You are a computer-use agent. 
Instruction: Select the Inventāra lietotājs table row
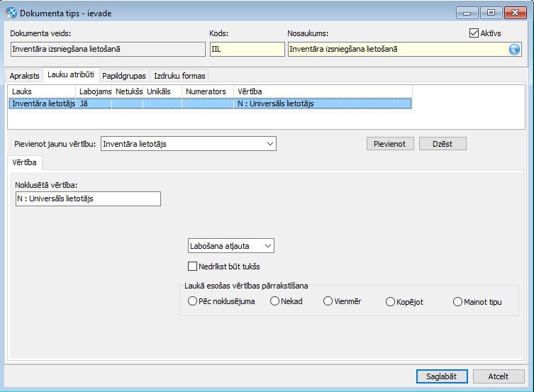click(x=210, y=103)
